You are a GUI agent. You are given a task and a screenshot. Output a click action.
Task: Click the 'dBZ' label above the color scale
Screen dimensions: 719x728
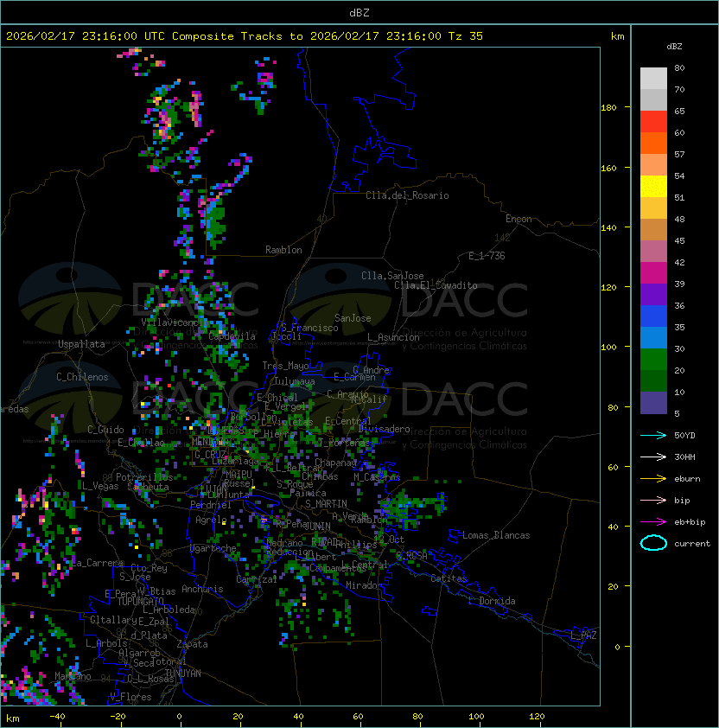click(x=674, y=47)
